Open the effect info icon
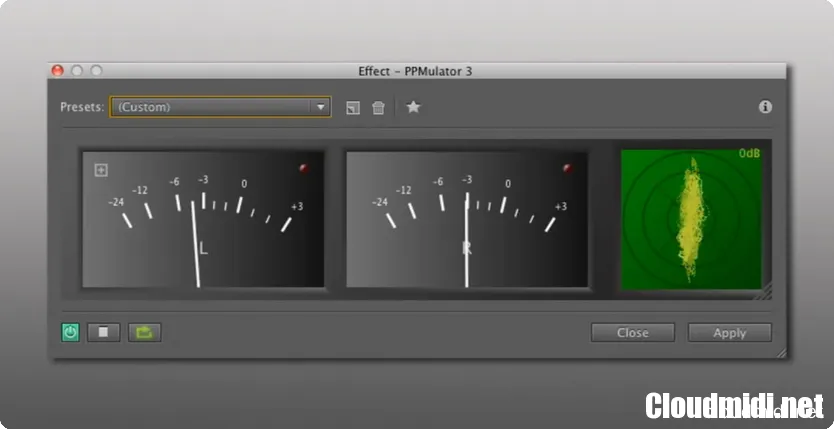Image resolution: width=834 pixels, height=429 pixels. tap(765, 107)
